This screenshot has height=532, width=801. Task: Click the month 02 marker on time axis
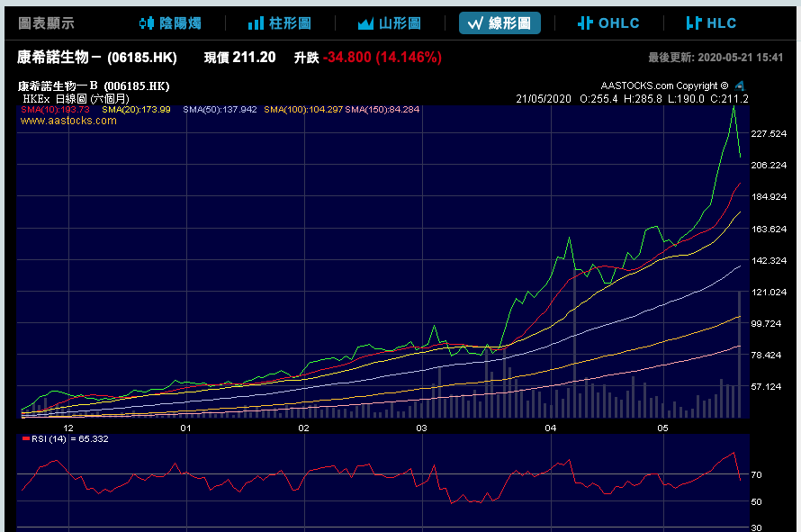pyautogui.click(x=303, y=428)
